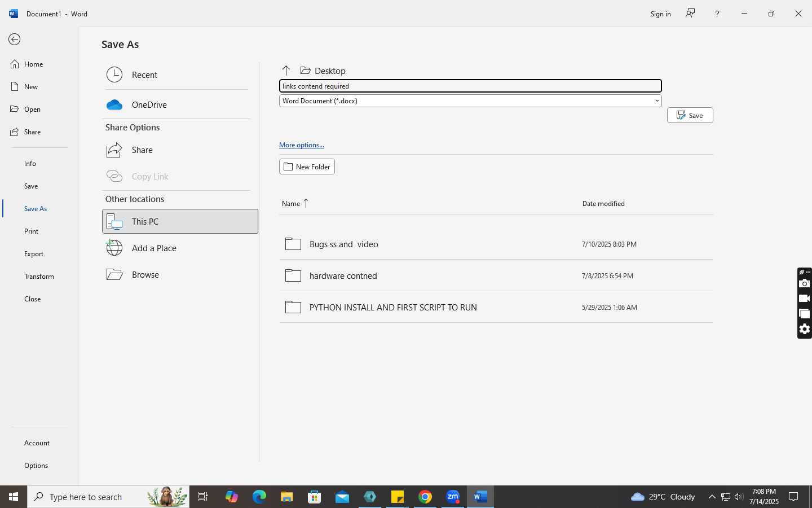Open File Explorer from taskbar
812x508 pixels.
287,497
